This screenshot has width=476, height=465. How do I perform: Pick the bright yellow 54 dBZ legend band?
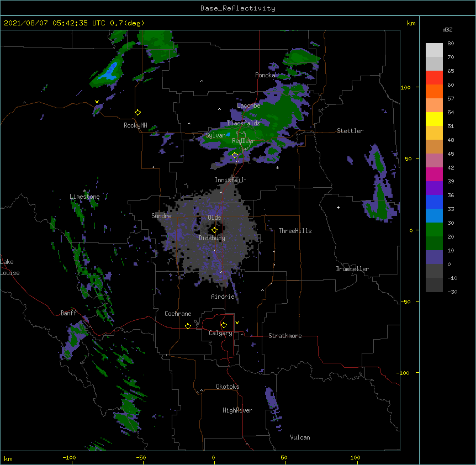[434, 119]
